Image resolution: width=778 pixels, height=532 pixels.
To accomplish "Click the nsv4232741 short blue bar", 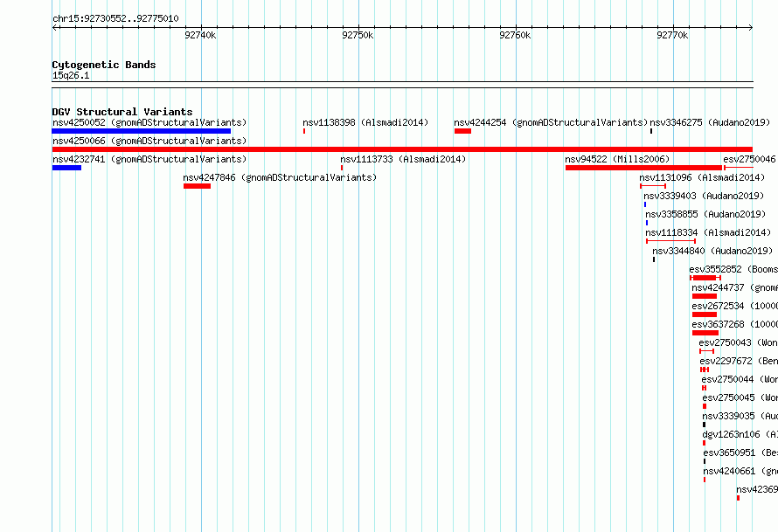I will pos(66,168).
